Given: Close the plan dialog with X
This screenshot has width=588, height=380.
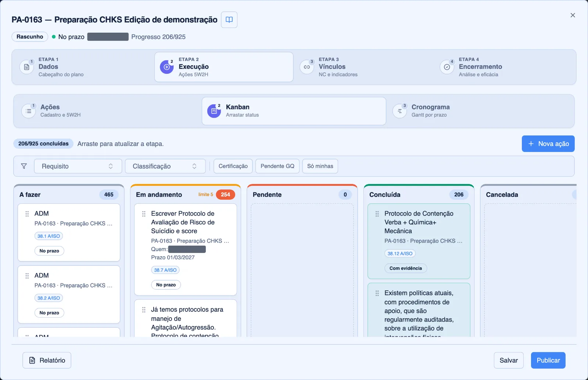Looking at the screenshot, I should (x=573, y=15).
